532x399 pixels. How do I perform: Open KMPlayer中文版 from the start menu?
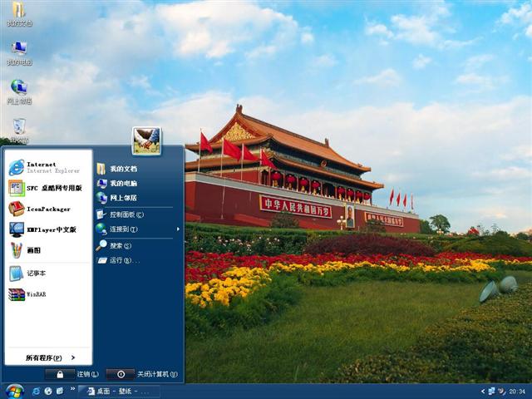coord(48,229)
